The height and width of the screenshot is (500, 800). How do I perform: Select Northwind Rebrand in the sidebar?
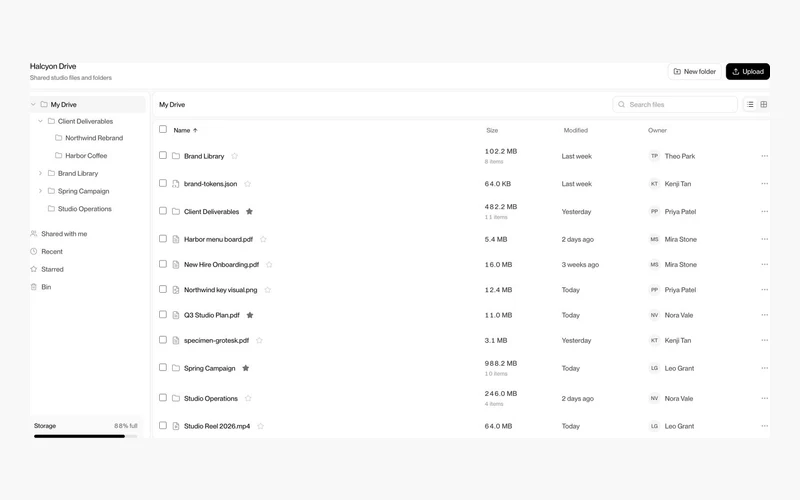88,138
